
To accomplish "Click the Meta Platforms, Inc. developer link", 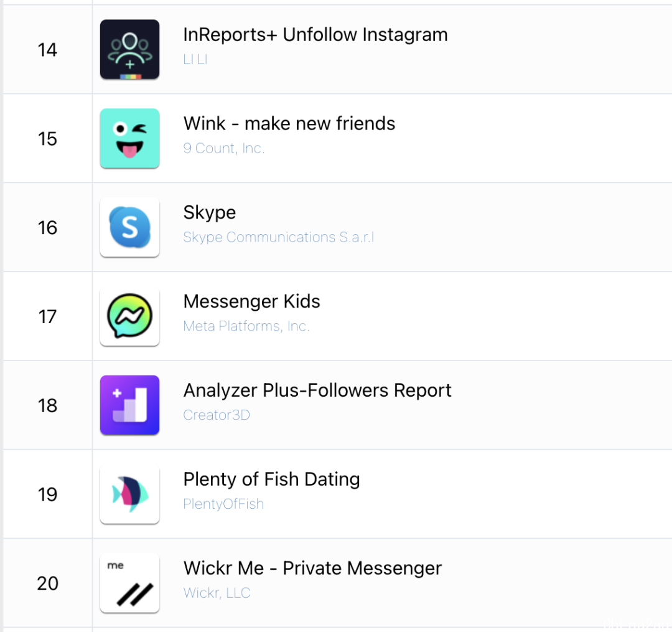I will tap(246, 326).
